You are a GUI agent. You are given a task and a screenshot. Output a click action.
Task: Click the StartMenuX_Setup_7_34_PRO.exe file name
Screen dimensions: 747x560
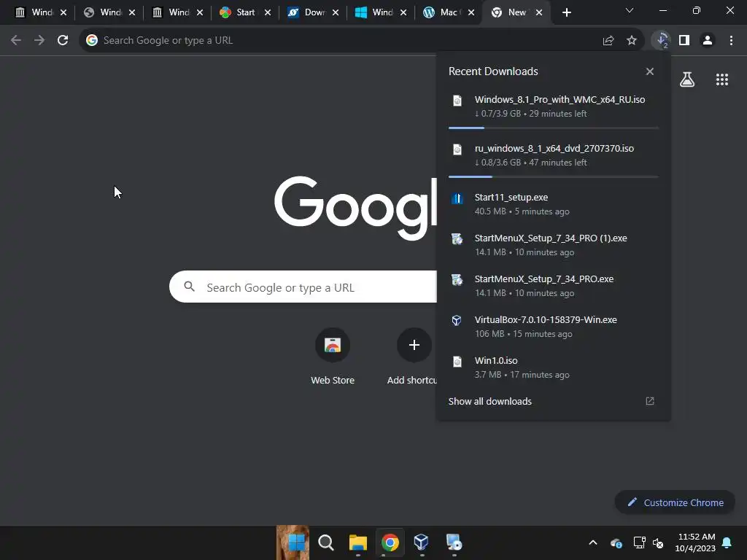pyautogui.click(x=544, y=279)
